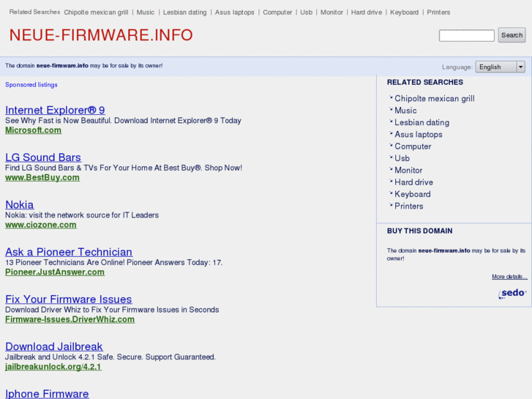Viewport: 532px width, 399px height.
Task: Open Sponsored listings link
Action: (x=31, y=85)
